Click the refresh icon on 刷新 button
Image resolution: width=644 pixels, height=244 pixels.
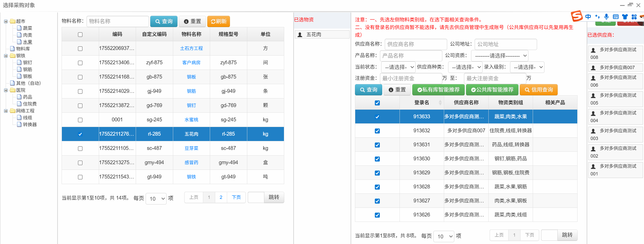[213, 21]
